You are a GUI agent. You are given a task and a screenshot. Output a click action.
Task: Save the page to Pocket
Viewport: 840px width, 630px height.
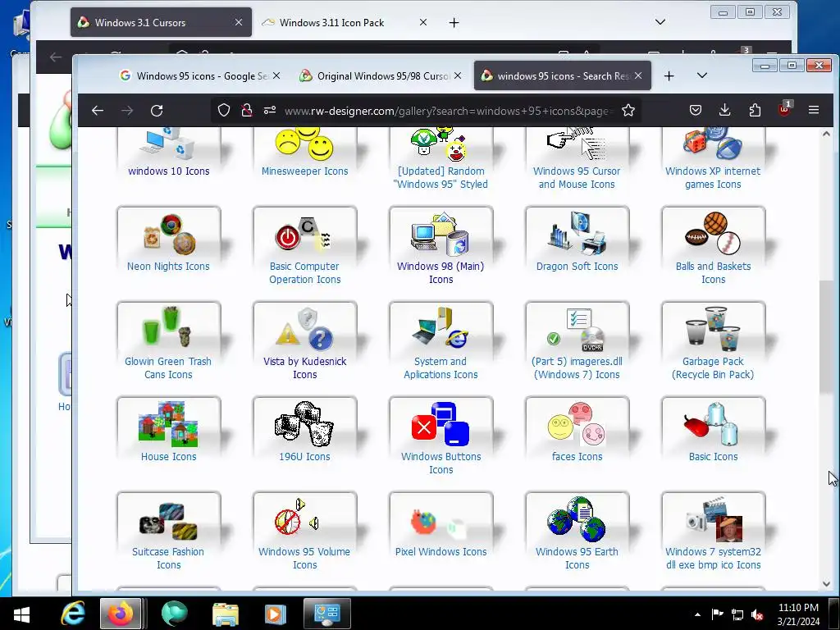[696, 111]
